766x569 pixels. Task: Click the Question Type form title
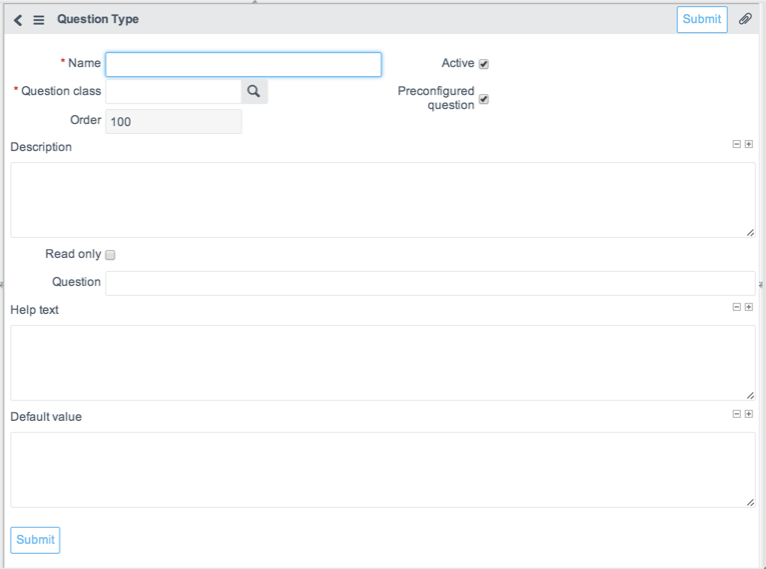[x=98, y=20]
